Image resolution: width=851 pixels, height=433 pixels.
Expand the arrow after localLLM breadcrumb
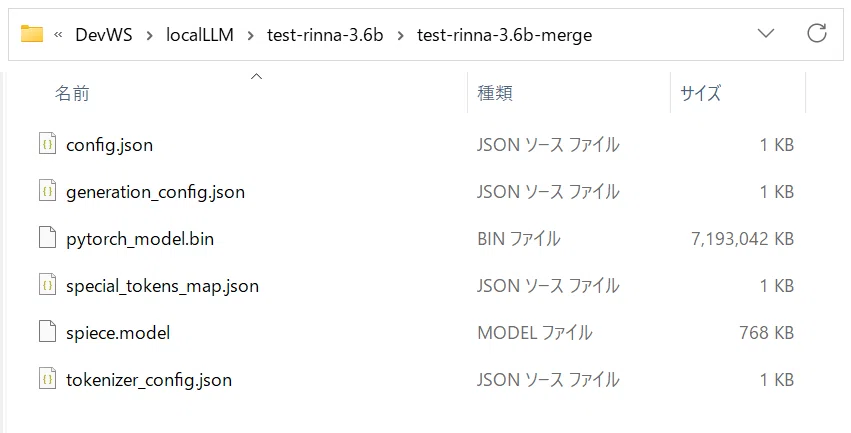[250, 35]
